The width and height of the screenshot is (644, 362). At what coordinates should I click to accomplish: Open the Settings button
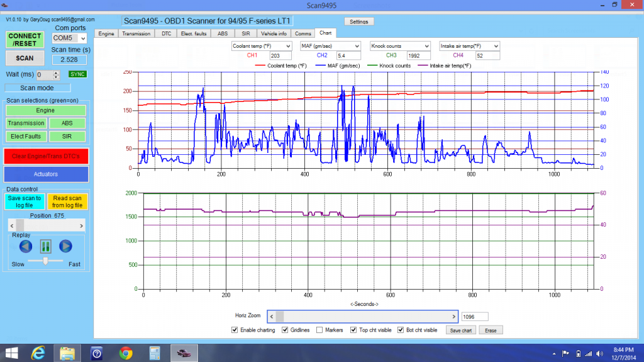click(x=359, y=22)
